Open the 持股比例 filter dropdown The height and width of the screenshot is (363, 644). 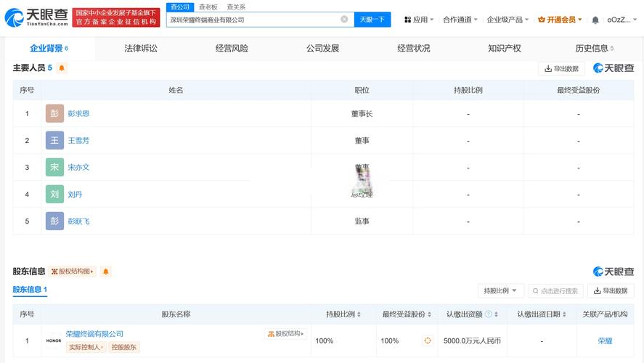tap(500, 290)
